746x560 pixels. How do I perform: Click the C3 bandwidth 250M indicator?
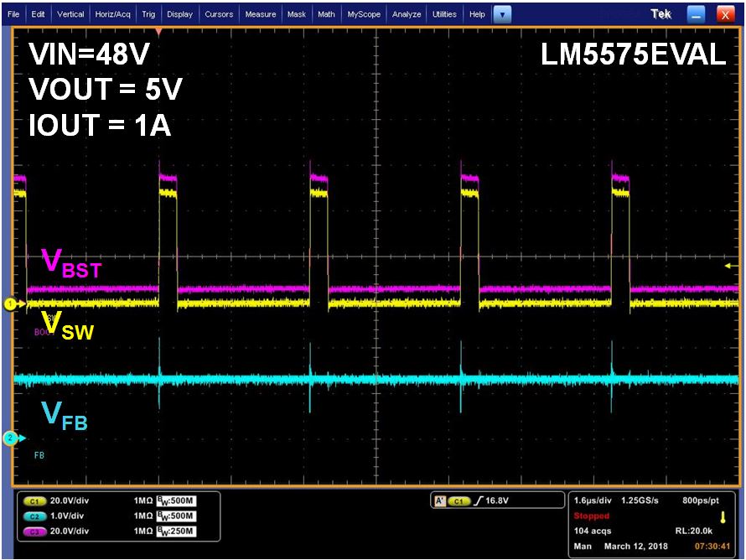point(177,531)
